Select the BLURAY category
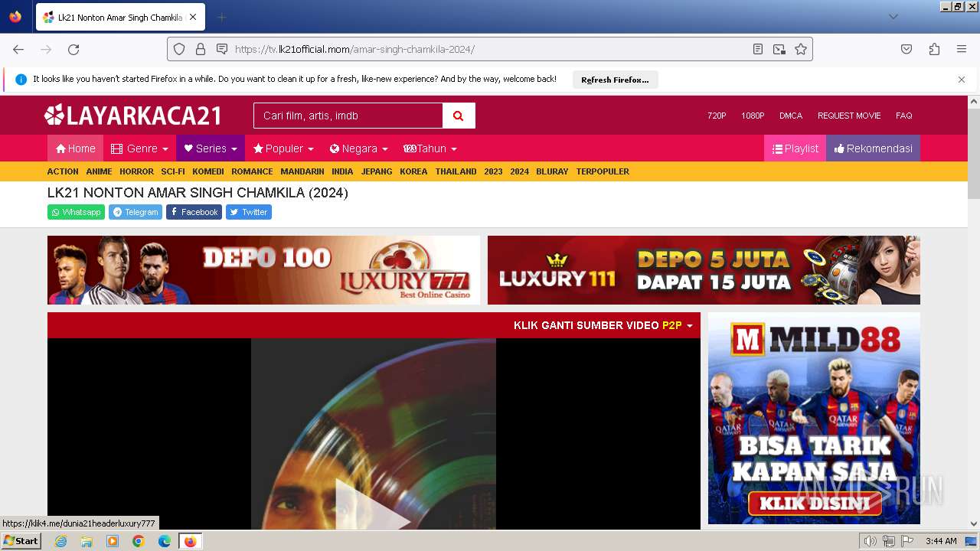This screenshot has width=980, height=551. 552,171
